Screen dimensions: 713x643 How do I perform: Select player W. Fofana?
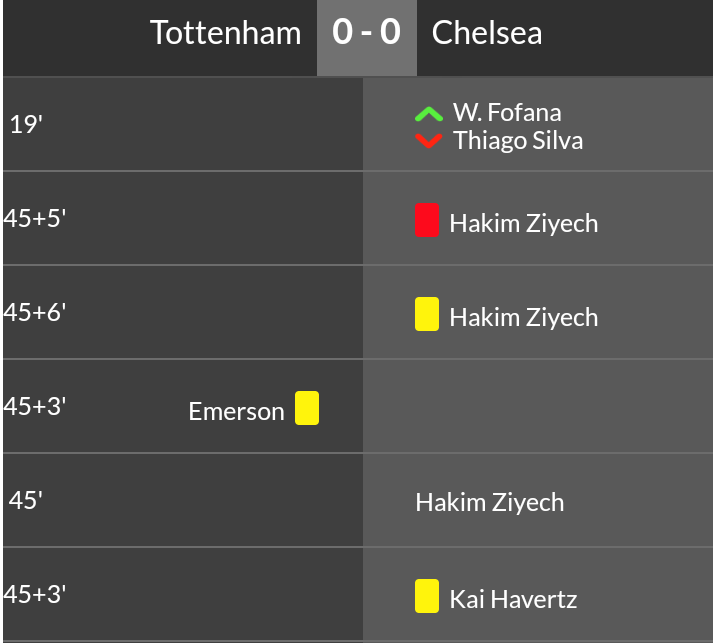(x=507, y=112)
